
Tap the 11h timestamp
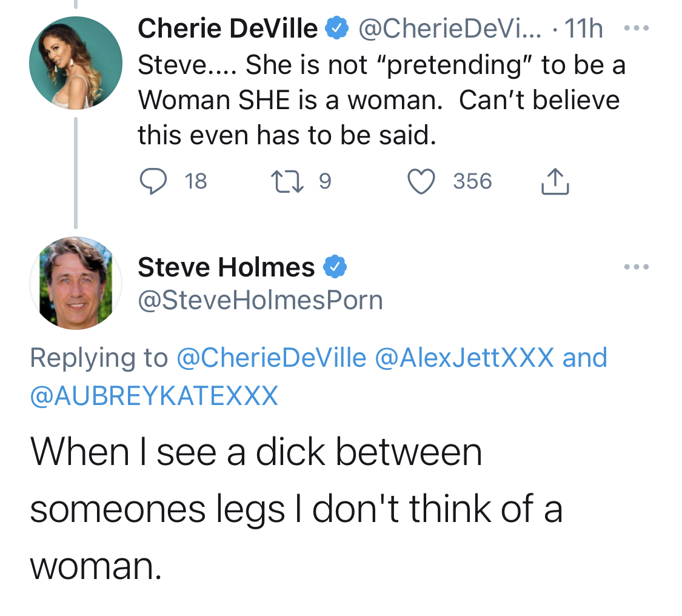[x=583, y=28]
